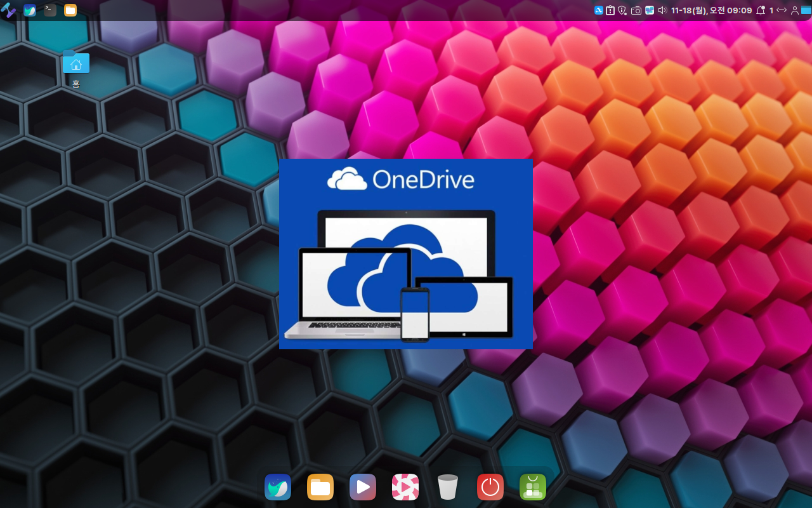The width and height of the screenshot is (812, 508).
Task: Open the trash bin in dock
Action: pyautogui.click(x=448, y=487)
